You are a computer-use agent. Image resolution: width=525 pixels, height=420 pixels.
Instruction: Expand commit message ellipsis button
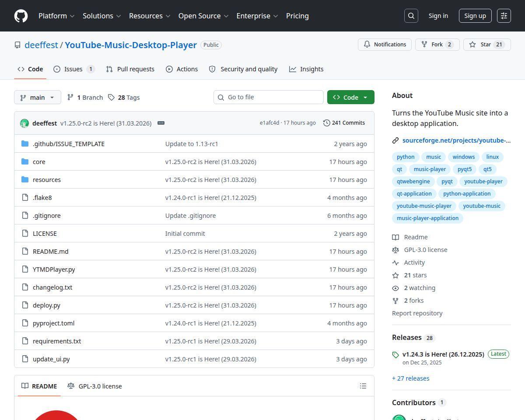pos(161,123)
